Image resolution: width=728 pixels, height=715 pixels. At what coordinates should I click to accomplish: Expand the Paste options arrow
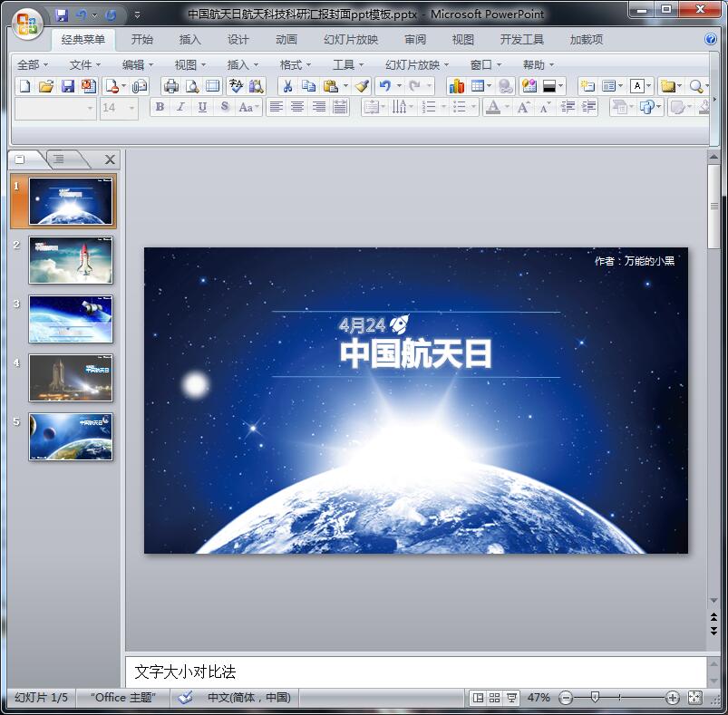(x=345, y=86)
